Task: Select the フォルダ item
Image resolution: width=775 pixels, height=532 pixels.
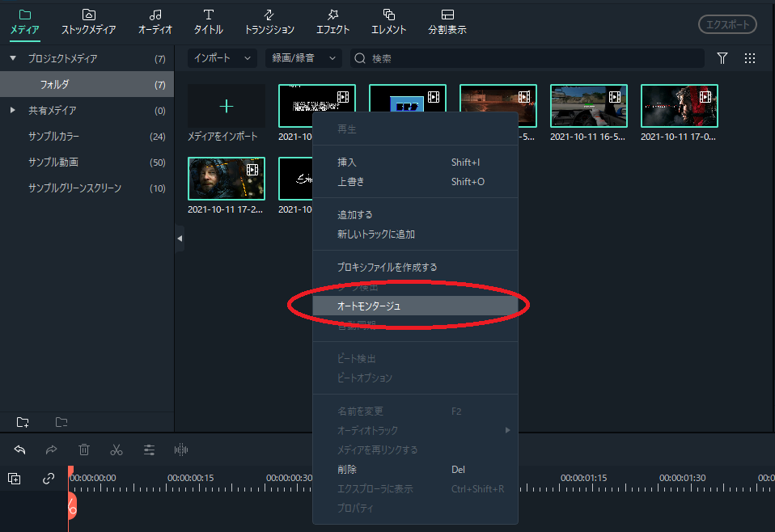Action: click(x=87, y=84)
